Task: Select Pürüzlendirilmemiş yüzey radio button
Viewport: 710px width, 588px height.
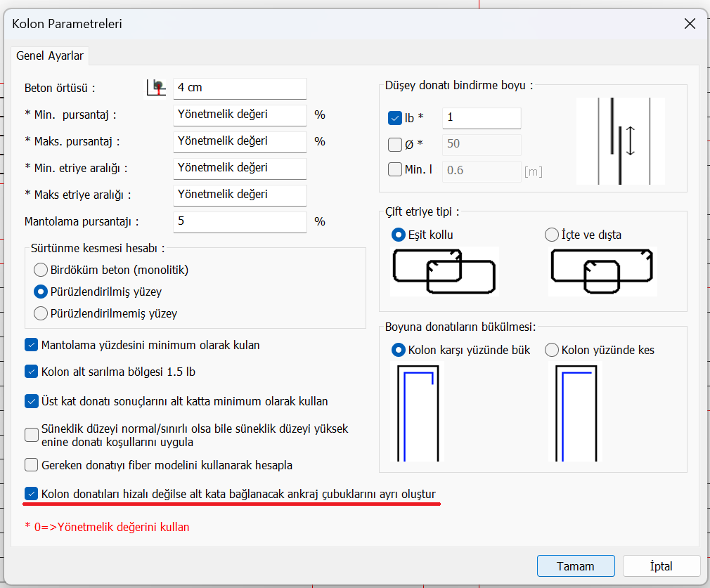Action: pyautogui.click(x=41, y=313)
